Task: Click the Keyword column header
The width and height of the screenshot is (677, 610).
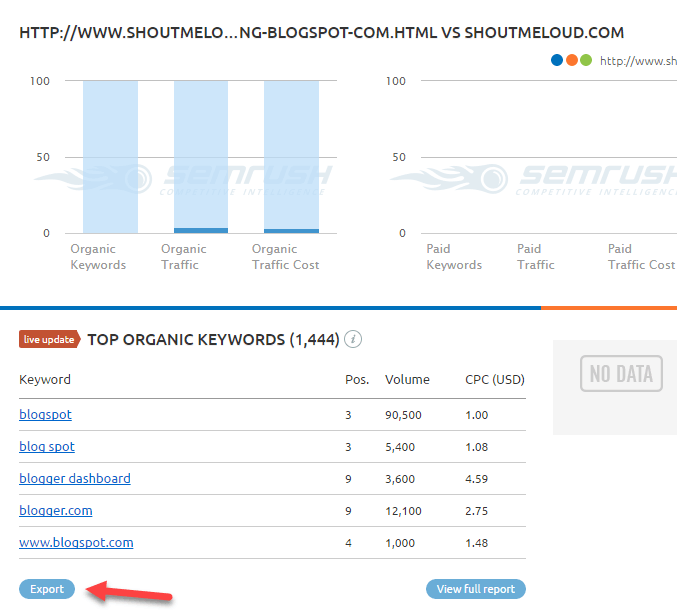Action: pyautogui.click(x=45, y=379)
